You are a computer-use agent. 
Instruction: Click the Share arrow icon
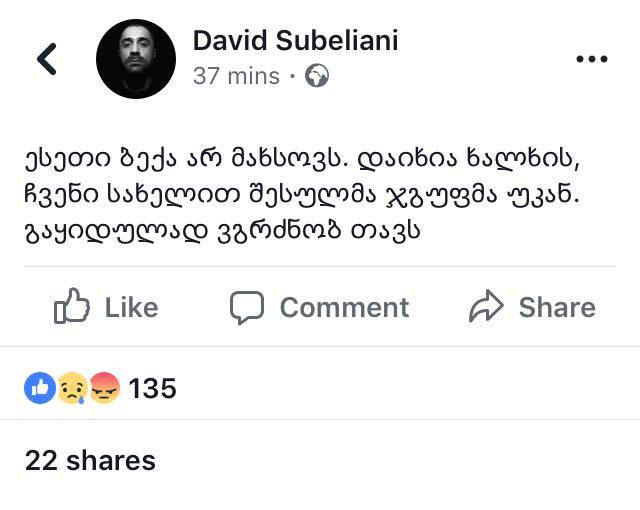[x=486, y=307]
